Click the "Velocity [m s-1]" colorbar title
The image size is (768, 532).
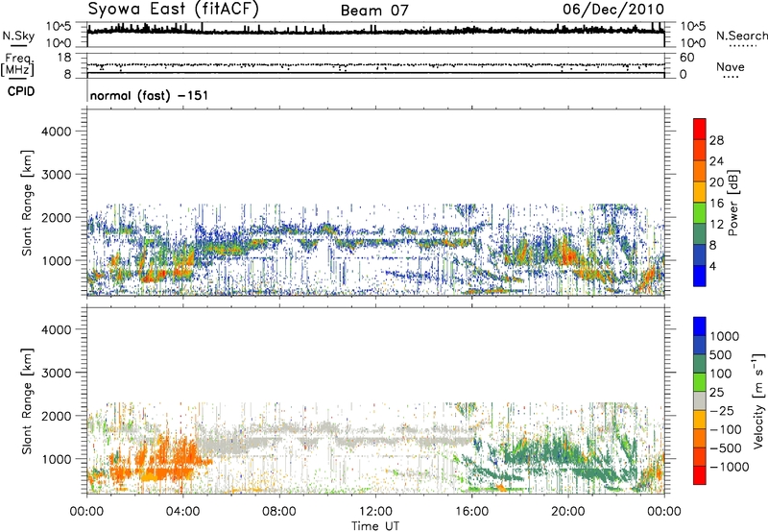tap(758, 400)
